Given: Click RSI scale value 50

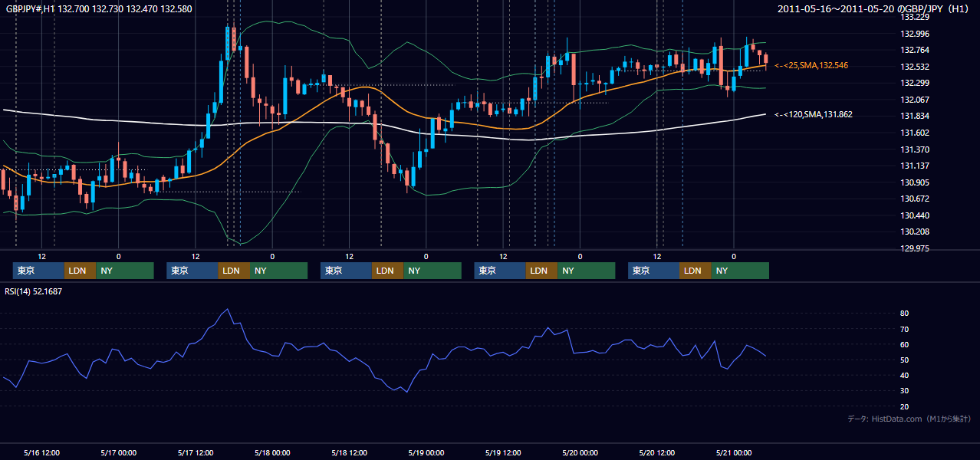Looking at the screenshot, I should coord(904,360).
